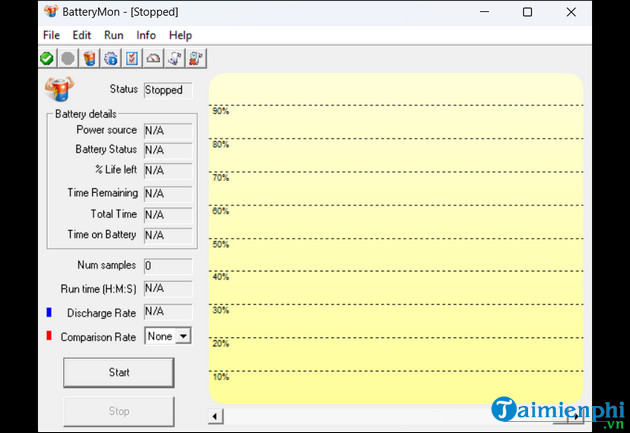Expand the Comparison Rate dropdown
Image resolution: width=630 pixels, height=433 pixels.
[x=183, y=336]
